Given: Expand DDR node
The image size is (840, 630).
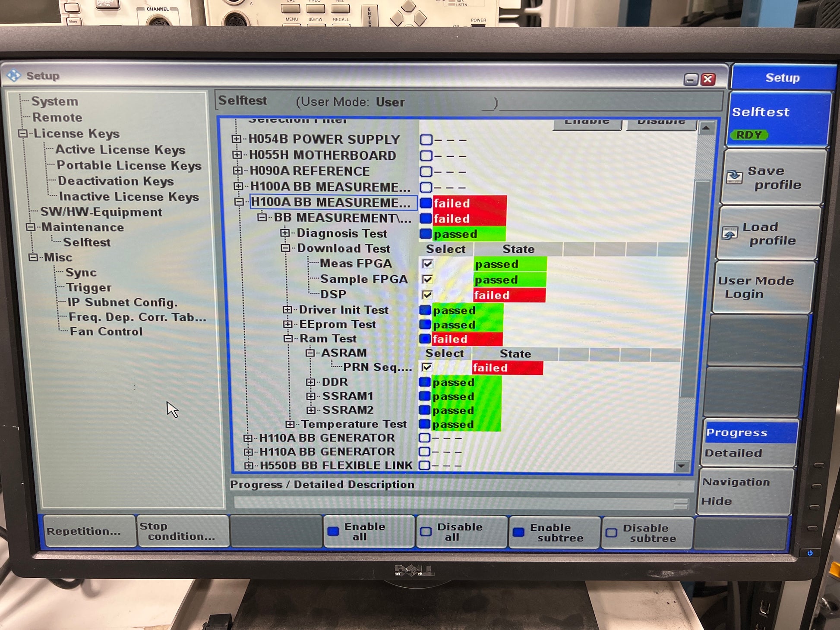Looking at the screenshot, I should [310, 382].
